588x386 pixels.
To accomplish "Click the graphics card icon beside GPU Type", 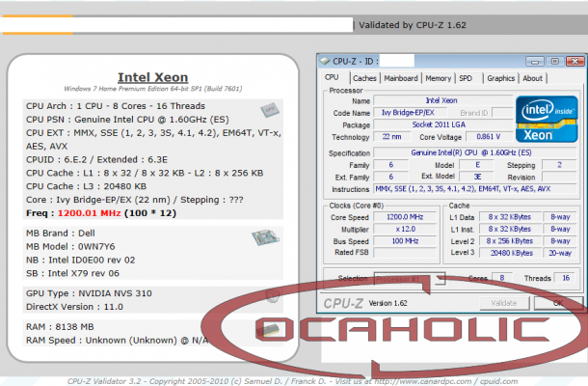I will [x=273, y=294].
